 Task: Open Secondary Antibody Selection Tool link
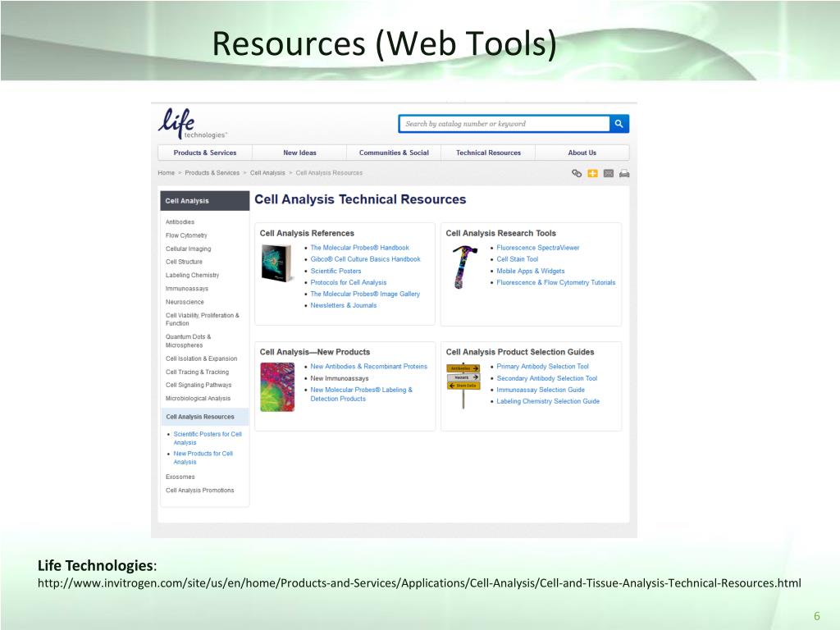click(546, 378)
